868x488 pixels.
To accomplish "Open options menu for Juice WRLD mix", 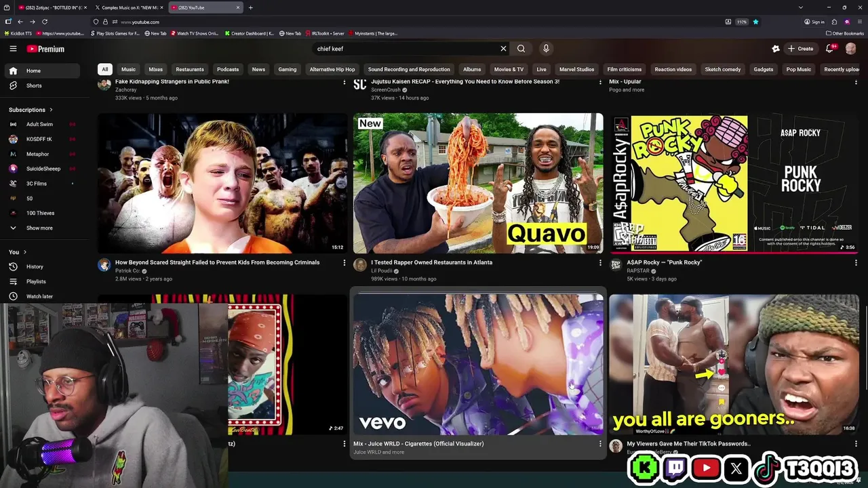I will tap(599, 444).
